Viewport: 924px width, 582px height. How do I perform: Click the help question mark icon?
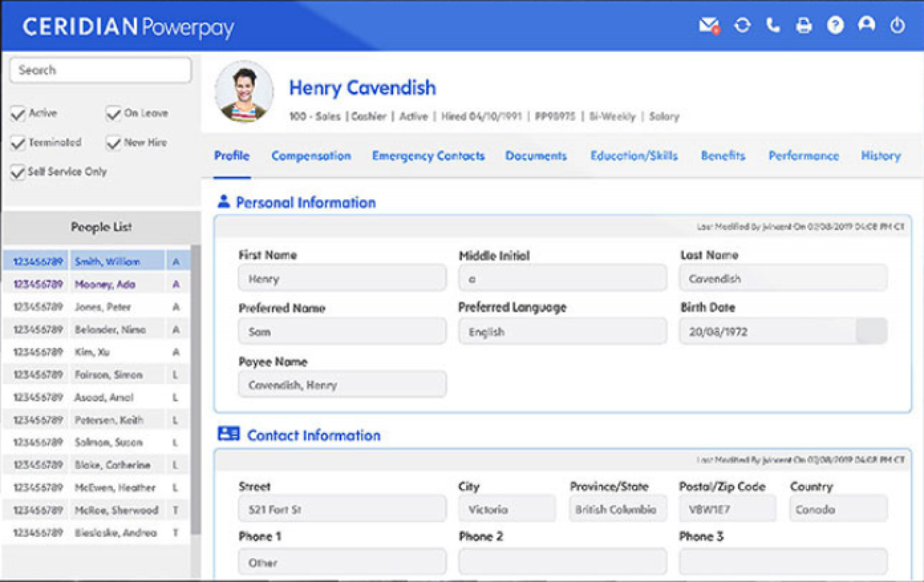836,27
